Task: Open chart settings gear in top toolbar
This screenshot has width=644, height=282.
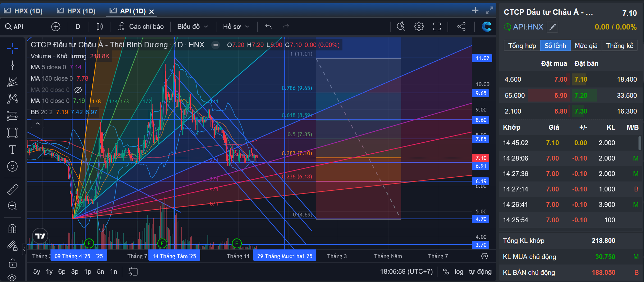Action: click(x=419, y=27)
